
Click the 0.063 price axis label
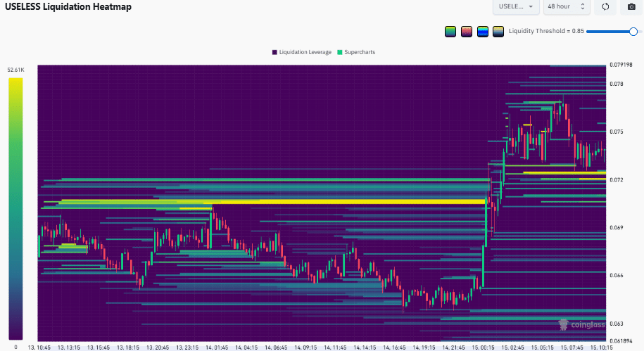click(617, 324)
